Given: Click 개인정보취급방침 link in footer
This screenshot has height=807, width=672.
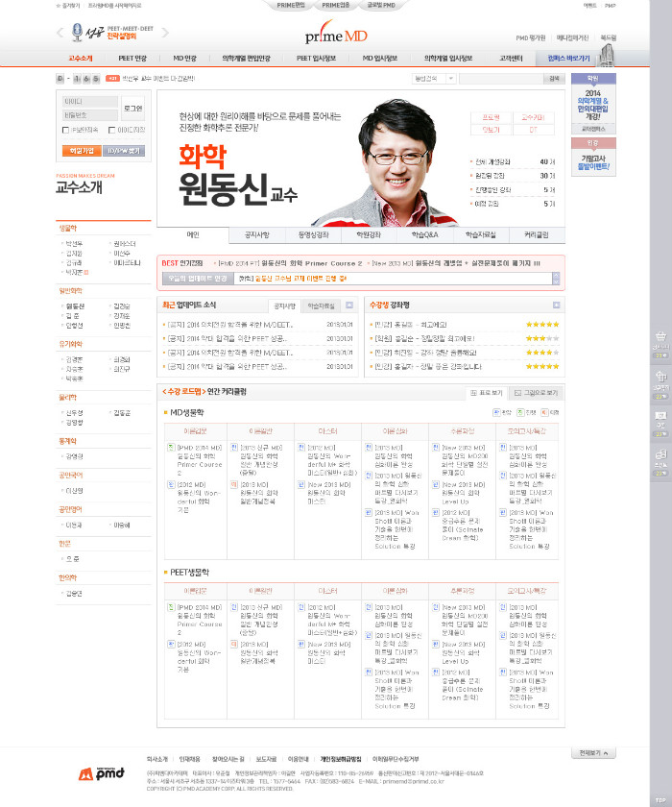Looking at the screenshot, I should [x=341, y=759].
